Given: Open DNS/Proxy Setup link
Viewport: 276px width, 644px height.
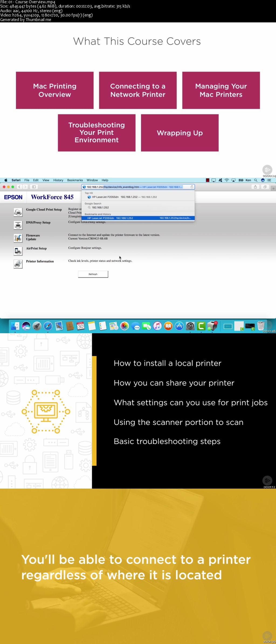Looking at the screenshot, I should click(38, 223).
